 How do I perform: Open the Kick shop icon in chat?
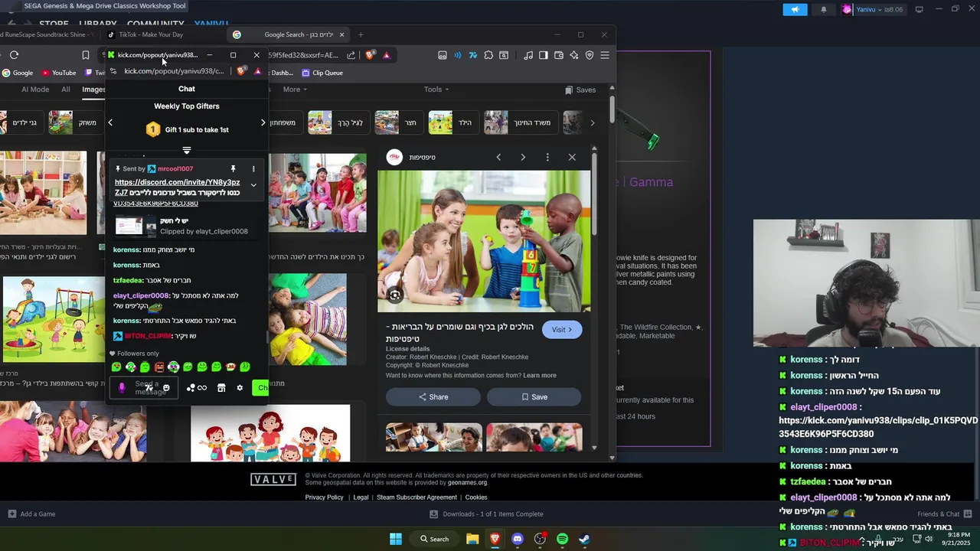[x=221, y=388]
